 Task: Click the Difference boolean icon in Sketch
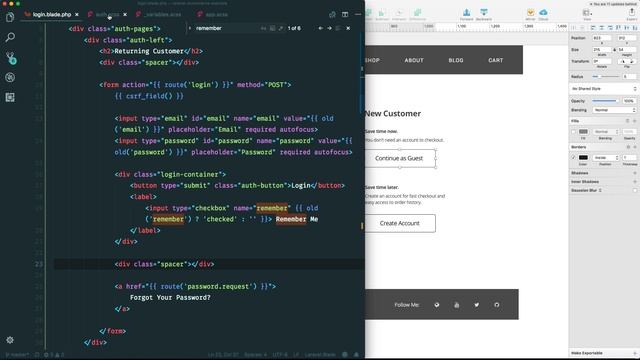(x=417, y=14)
